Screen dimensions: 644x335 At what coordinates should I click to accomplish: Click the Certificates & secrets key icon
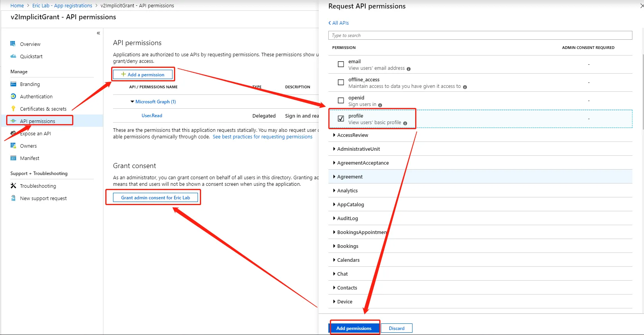tap(13, 109)
